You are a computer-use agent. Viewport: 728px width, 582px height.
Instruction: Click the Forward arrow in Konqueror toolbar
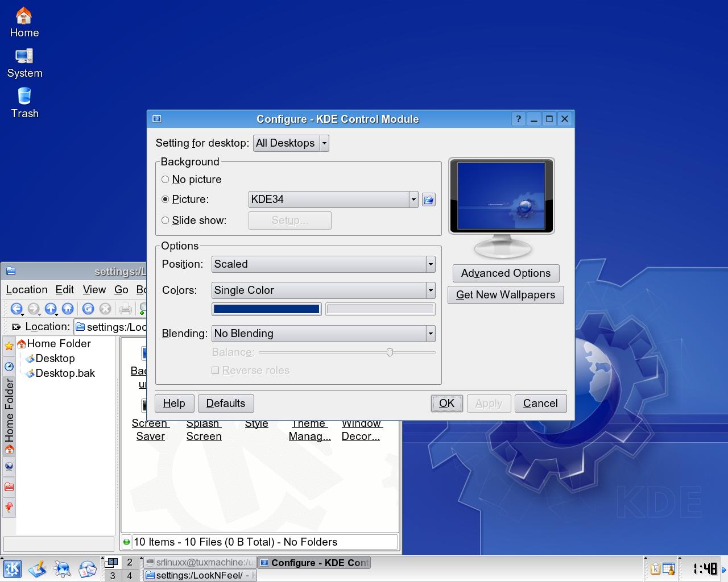pyautogui.click(x=33, y=309)
